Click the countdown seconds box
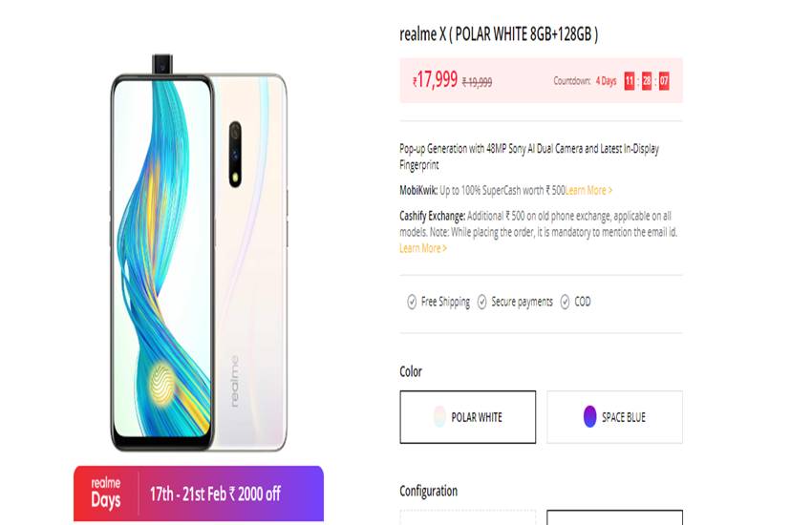 coord(664,81)
